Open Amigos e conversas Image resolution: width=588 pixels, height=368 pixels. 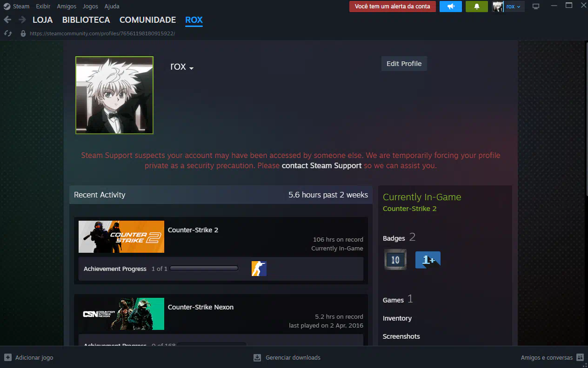pyautogui.click(x=552, y=358)
